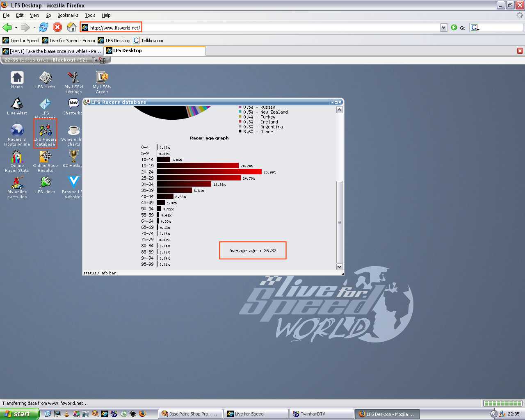This screenshot has height=420, width=525.
Task: Switch to TwinhanDTV taskbar button
Action: [x=322, y=414]
